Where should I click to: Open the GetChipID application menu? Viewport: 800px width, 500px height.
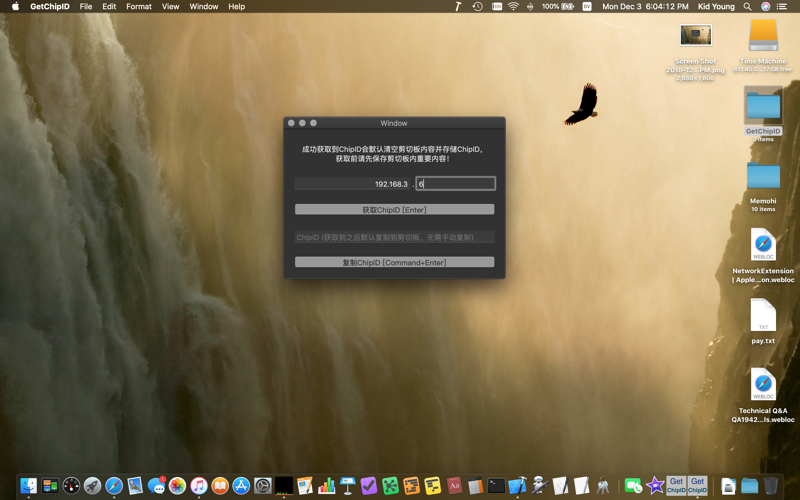pyautogui.click(x=50, y=6)
